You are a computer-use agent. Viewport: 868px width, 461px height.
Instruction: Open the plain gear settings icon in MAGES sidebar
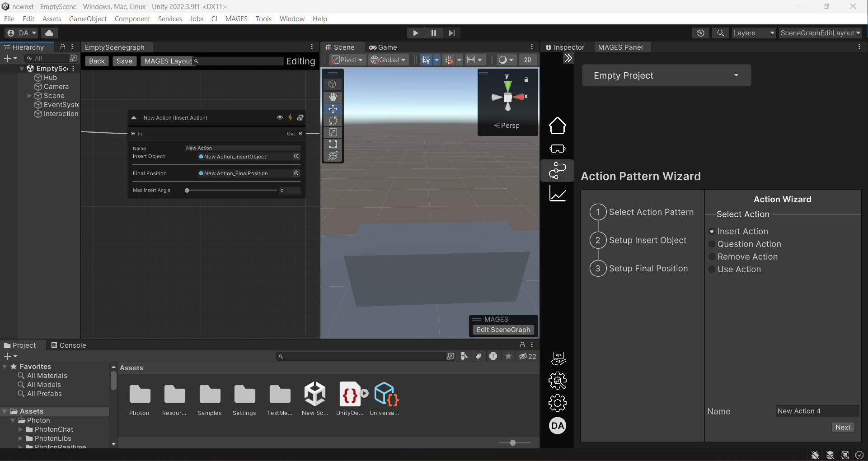[x=558, y=403]
